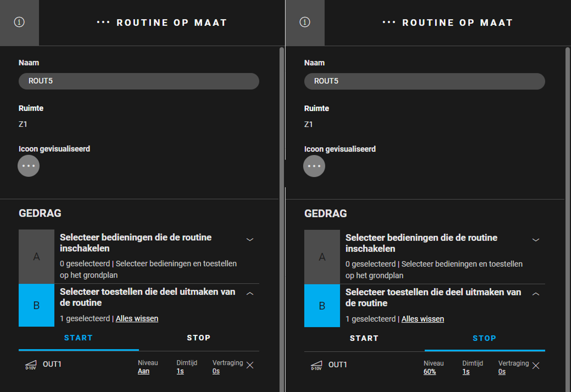Switch to the START tab in right panel

364,339
